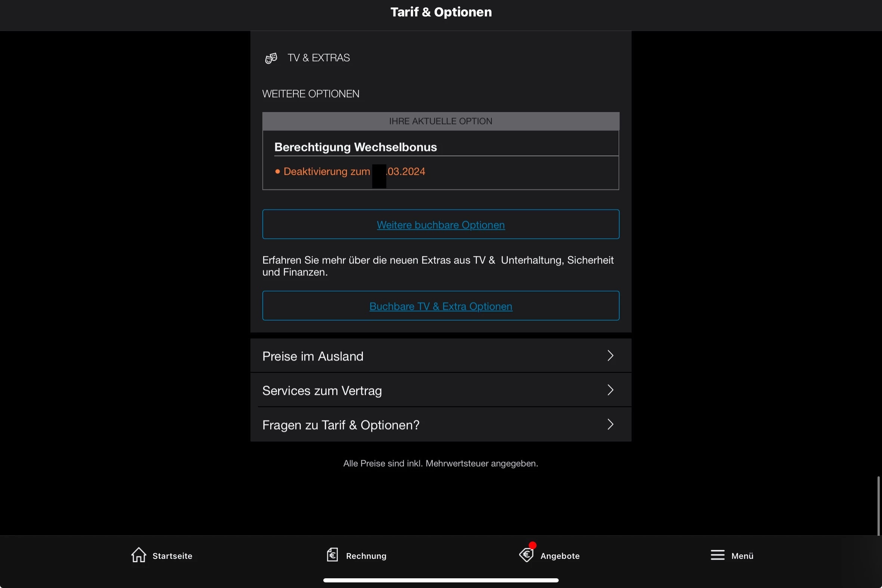Select the Berechtigung Wechselbonus option heading
Image resolution: width=882 pixels, height=588 pixels.
(355, 147)
